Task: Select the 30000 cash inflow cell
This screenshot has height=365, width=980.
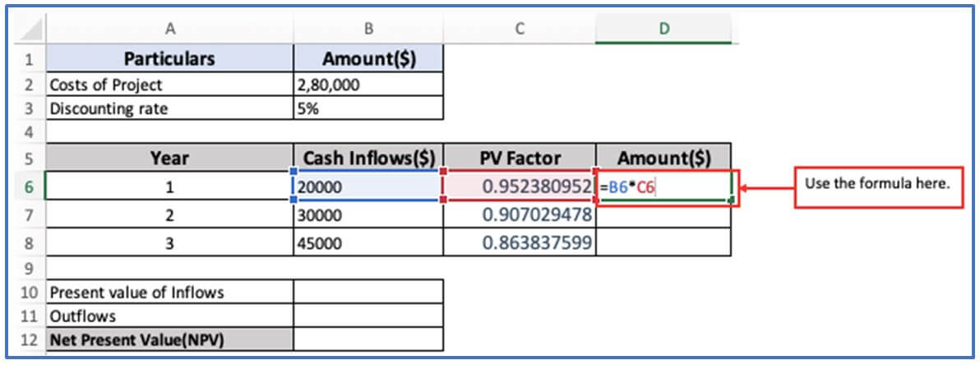Action: tap(368, 215)
